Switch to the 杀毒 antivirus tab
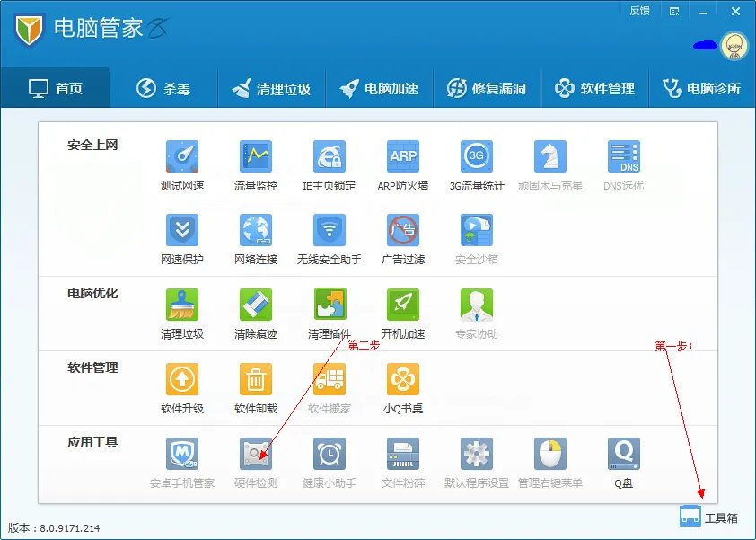 point(164,87)
